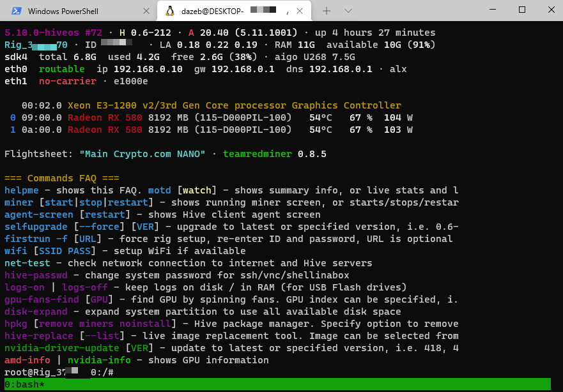Click the "teamredminer" miner name
The height and width of the screenshot is (392, 563).
tap(258, 155)
